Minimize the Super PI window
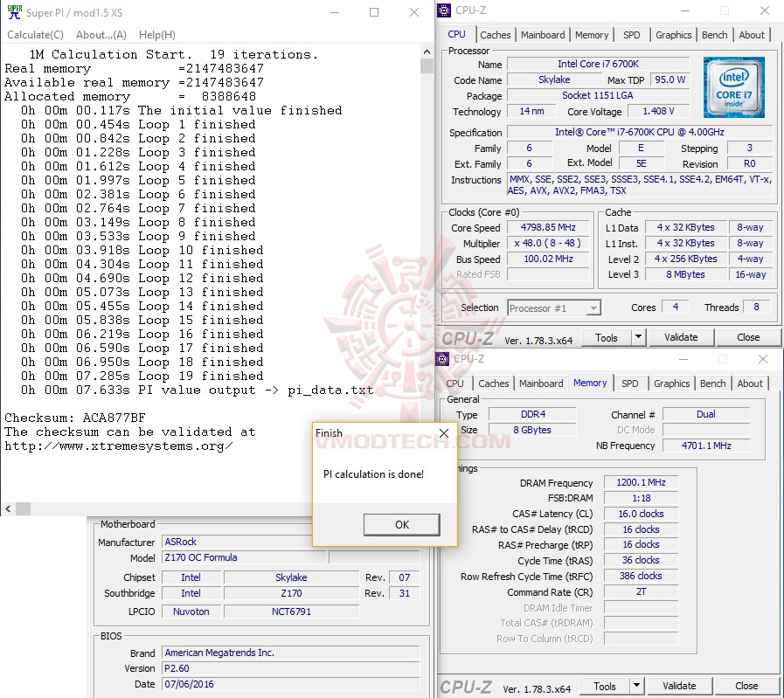This screenshot has width=784, height=698. click(335, 12)
